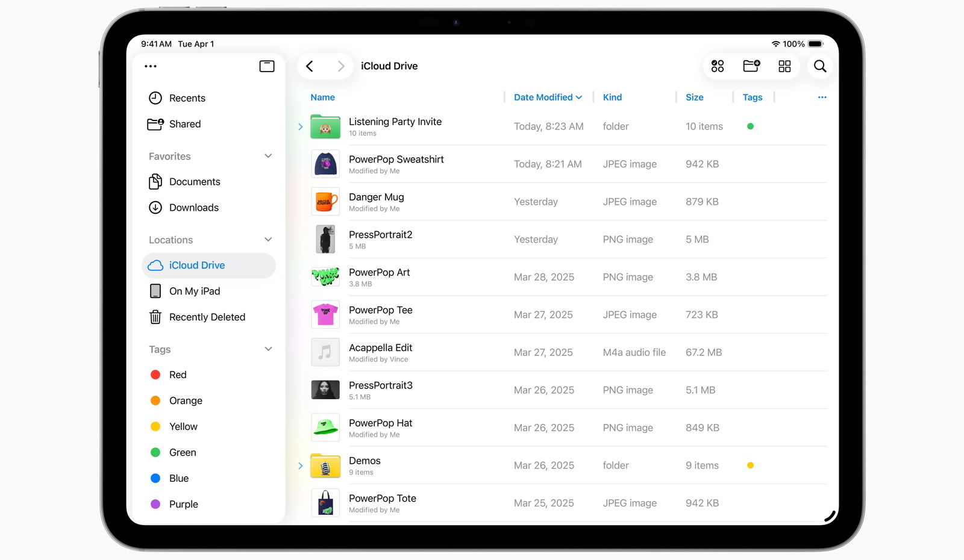Select the PowerPop Sweatshirt file name
This screenshot has width=964, height=560.
tap(396, 160)
